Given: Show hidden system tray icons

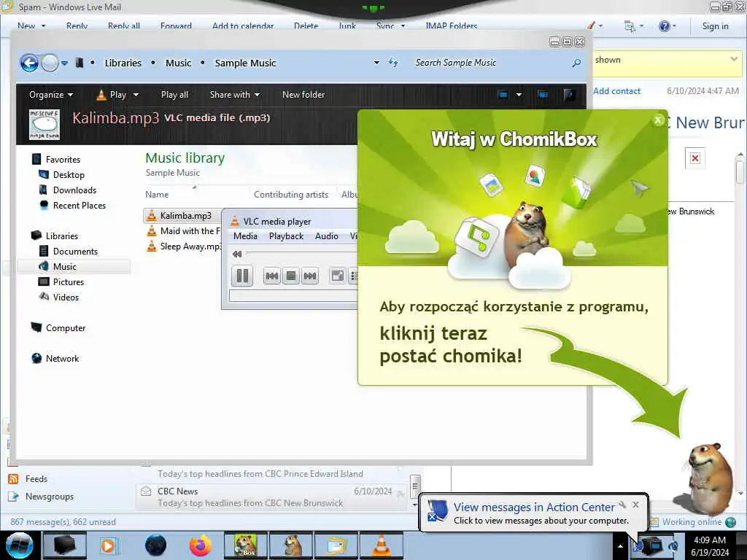Looking at the screenshot, I should tap(620, 546).
